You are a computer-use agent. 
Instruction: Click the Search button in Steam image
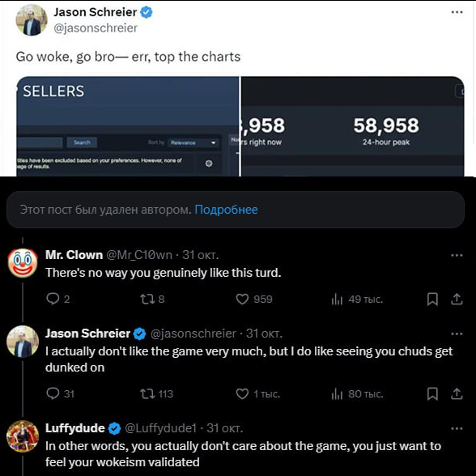coord(82,142)
